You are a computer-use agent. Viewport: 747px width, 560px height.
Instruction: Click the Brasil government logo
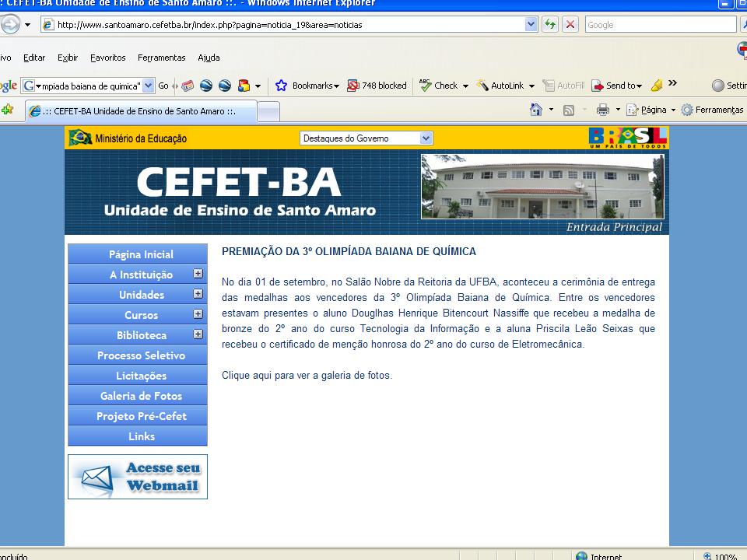click(627, 138)
